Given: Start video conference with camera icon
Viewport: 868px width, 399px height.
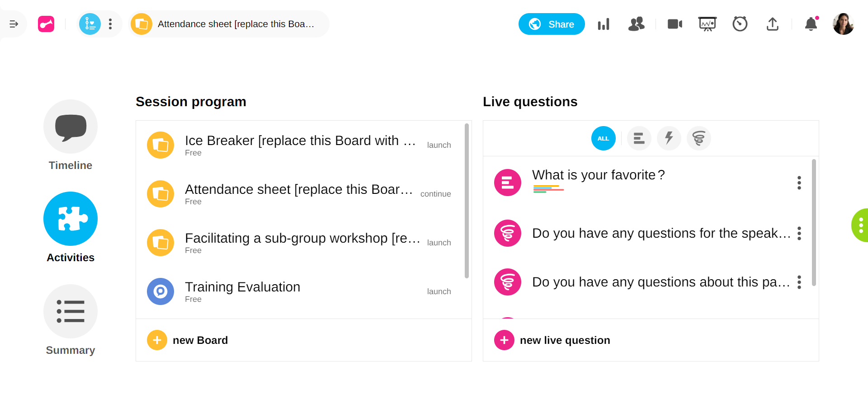Looking at the screenshot, I should pyautogui.click(x=675, y=24).
